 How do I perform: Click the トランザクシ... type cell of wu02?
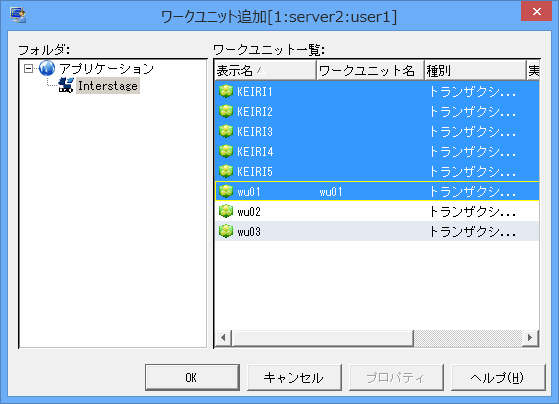[473, 212]
